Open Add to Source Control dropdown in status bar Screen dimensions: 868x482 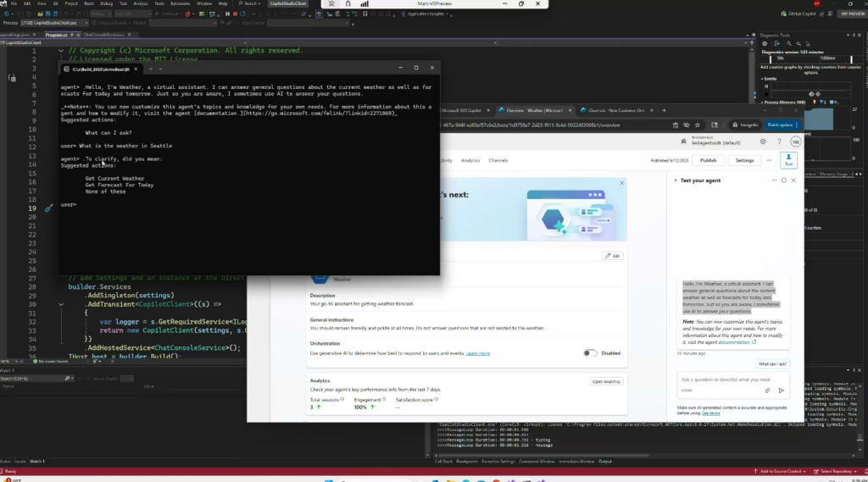[778, 472]
